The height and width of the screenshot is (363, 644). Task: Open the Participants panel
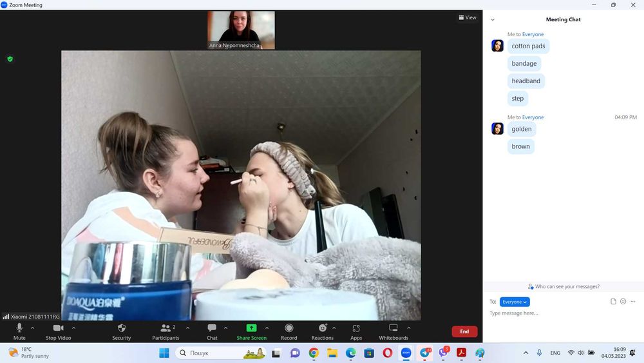[166, 331]
